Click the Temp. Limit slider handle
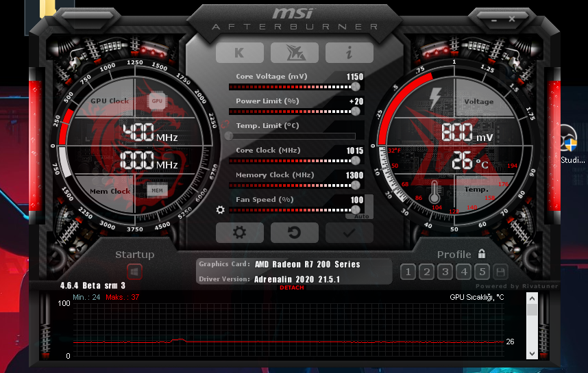The image size is (588, 373). point(229,136)
